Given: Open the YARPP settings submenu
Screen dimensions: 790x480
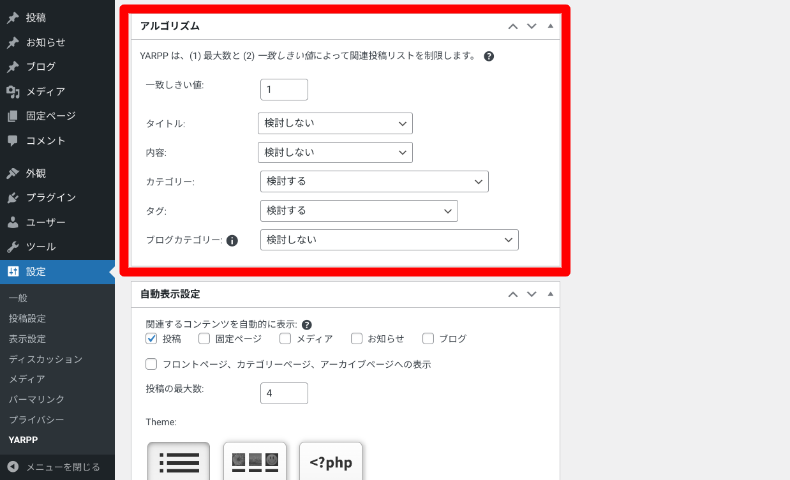Looking at the screenshot, I should [x=23, y=440].
